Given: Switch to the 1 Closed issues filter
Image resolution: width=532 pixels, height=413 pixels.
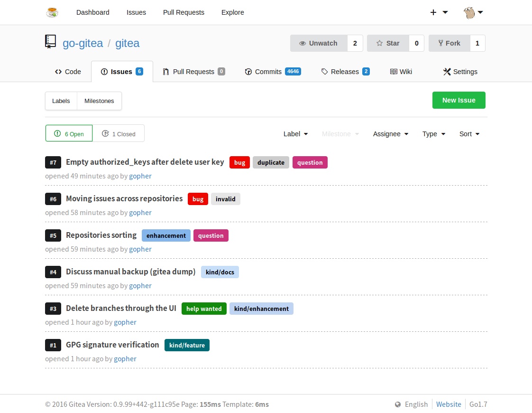Looking at the screenshot, I should click(x=119, y=133).
